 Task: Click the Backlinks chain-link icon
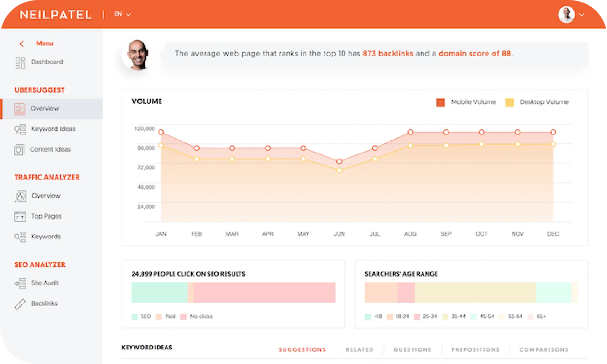click(20, 304)
